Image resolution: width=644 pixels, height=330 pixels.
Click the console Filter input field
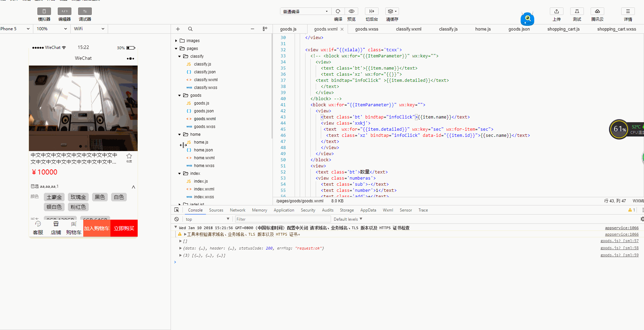coord(283,219)
